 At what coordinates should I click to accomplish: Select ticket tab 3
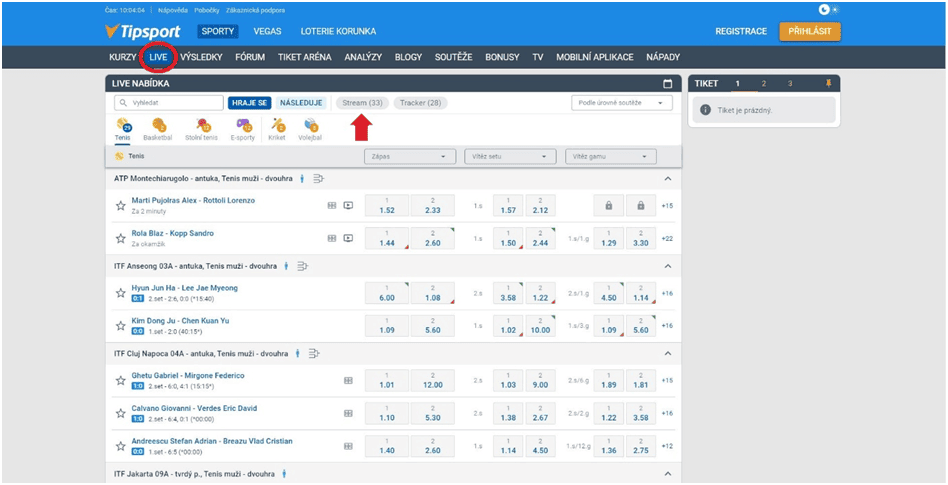point(790,83)
